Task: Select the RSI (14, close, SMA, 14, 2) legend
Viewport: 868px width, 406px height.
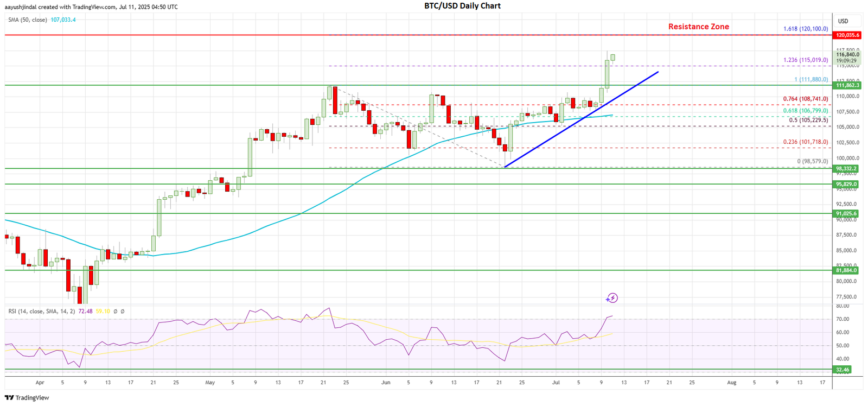Action: pos(41,312)
